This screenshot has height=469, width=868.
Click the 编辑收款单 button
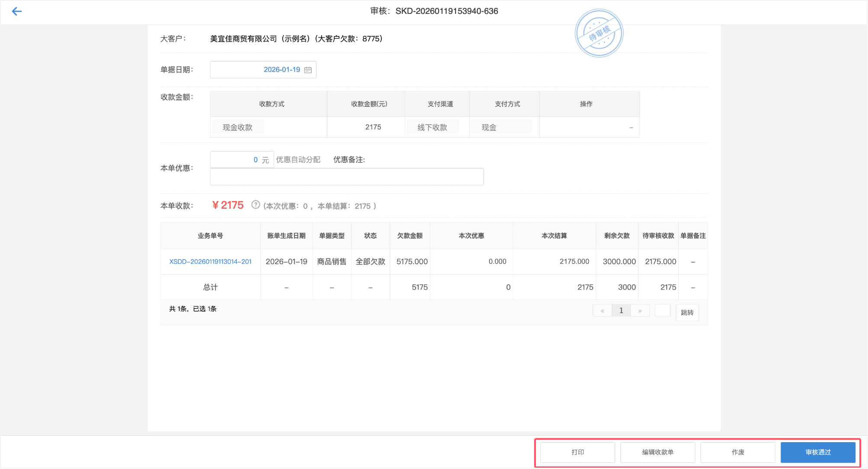(658, 452)
